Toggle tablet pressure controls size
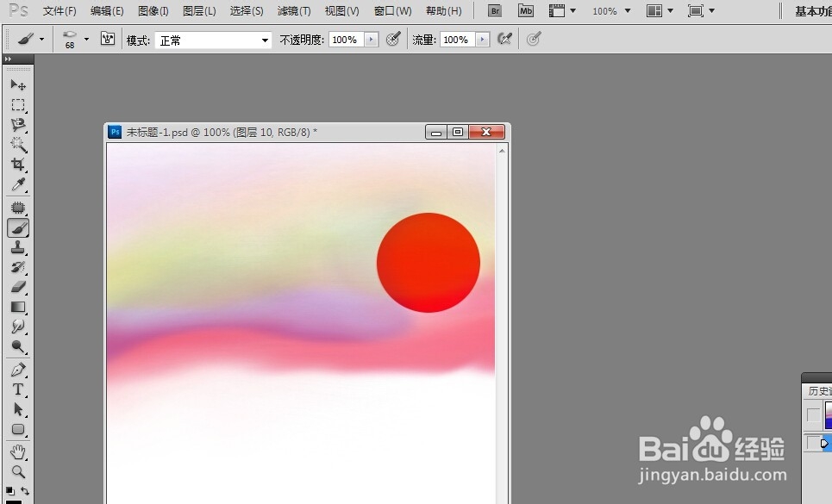Screen dimensions: 832x504 pyautogui.click(x=534, y=39)
